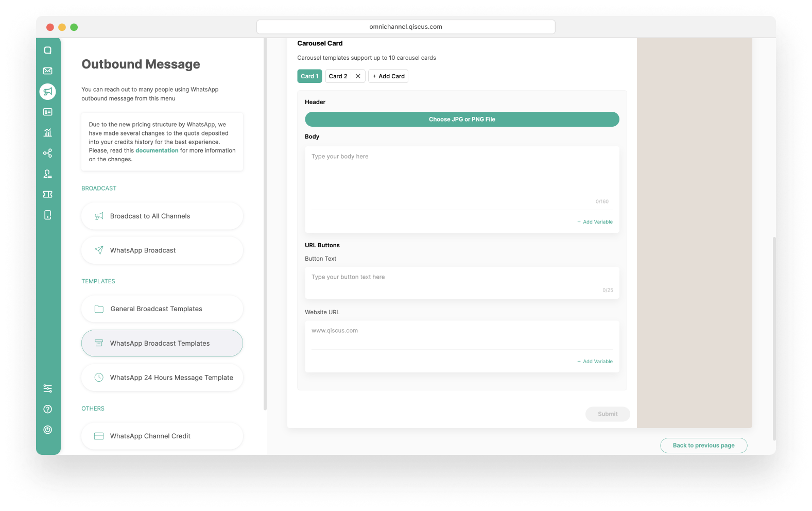Click Add Variable under the Body field
Image resolution: width=812 pixels, height=511 pixels.
pos(595,222)
